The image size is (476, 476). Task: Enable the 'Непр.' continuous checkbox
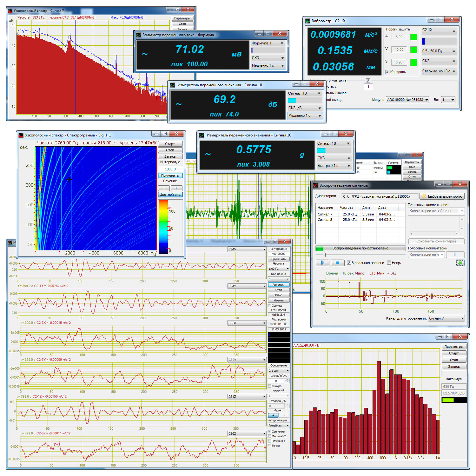[389, 263]
